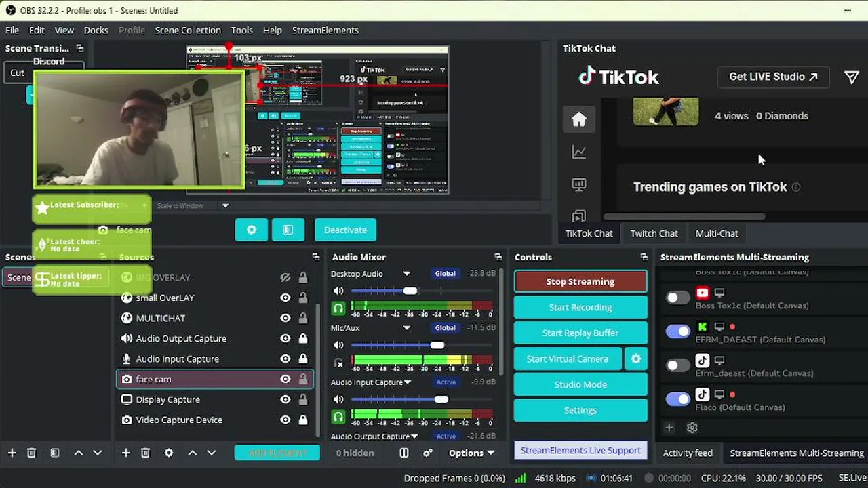Mute Mic/Aux speaker icon

coord(338,345)
